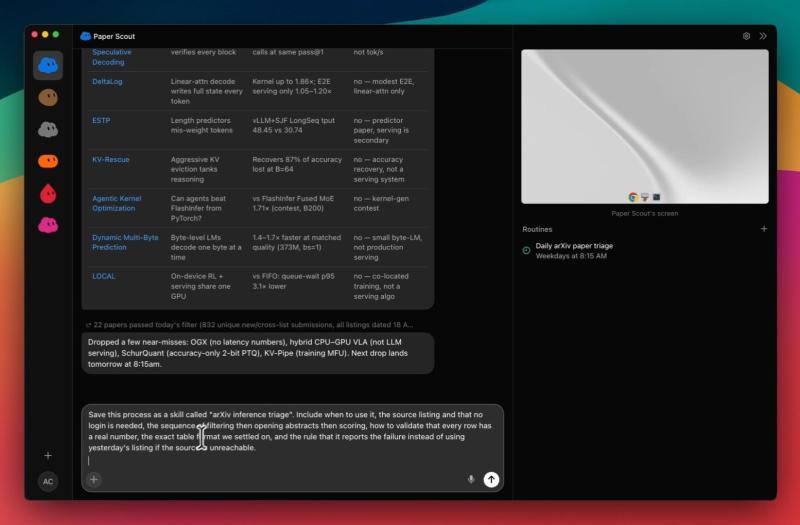Click 'Byte-level LMs decode one byte' cell
This screenshot has width=800, height=525.
tap(206, 247)
